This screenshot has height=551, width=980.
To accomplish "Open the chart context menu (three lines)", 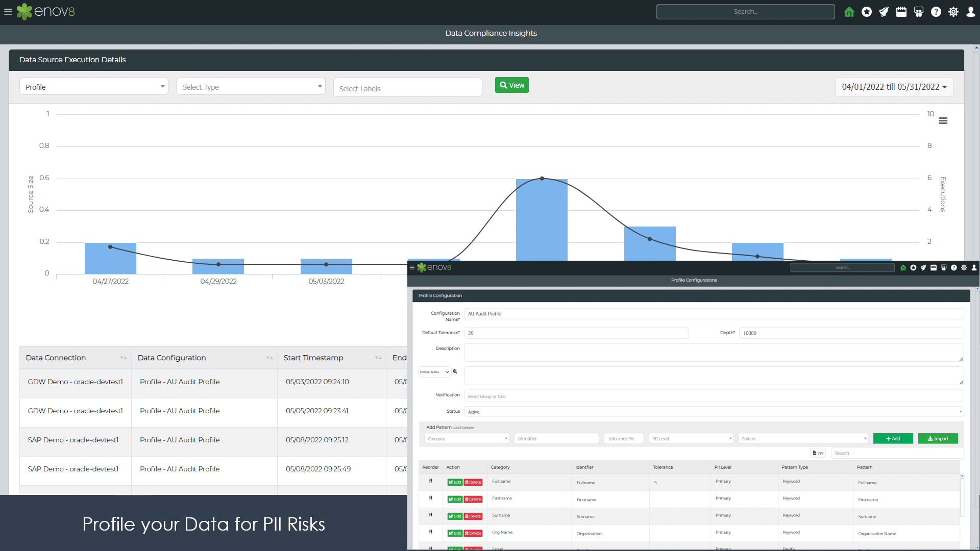I will [943, 121].
